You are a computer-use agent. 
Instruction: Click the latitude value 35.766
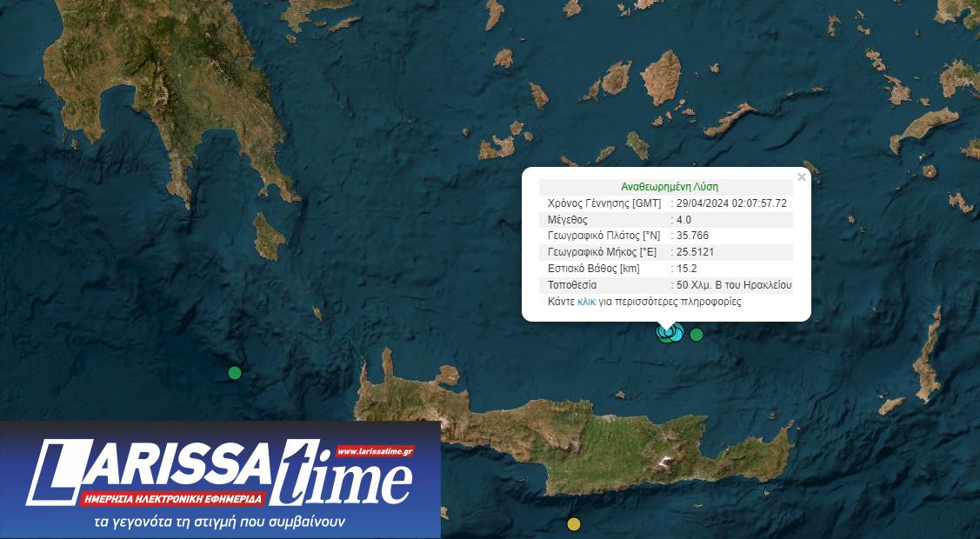click(x=694, y=236)
